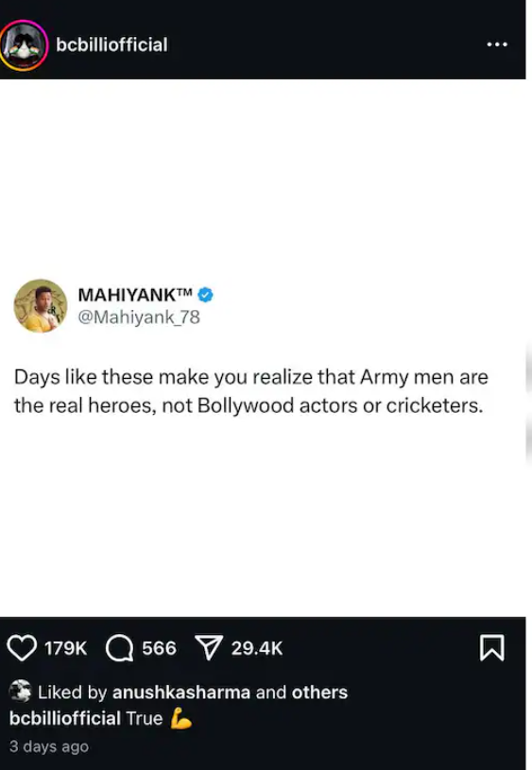Open MAHIYANK avatar in the tweet
This screenshot has height=770, width=532.
(x=41, y=306)
